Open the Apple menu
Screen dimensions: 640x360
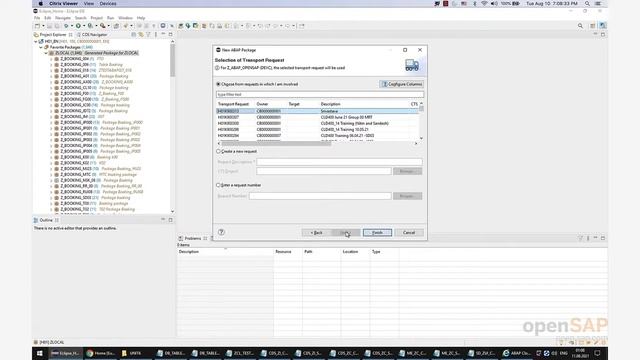40,3
